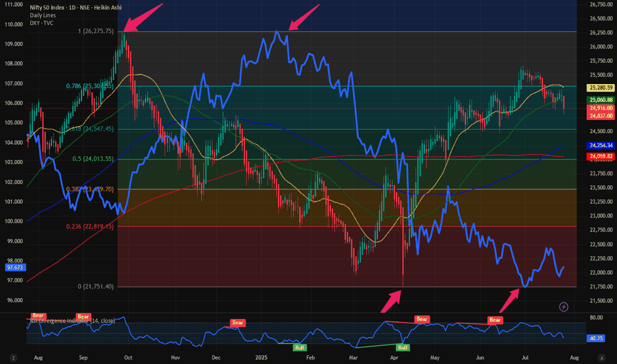Click 26,750.00 on the right price scale

[x=601, y=5]
